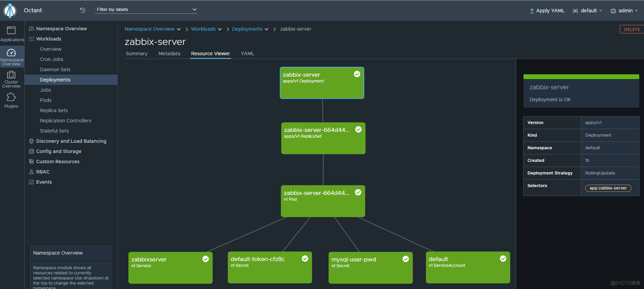Open the history clock icon

point(83,10)
